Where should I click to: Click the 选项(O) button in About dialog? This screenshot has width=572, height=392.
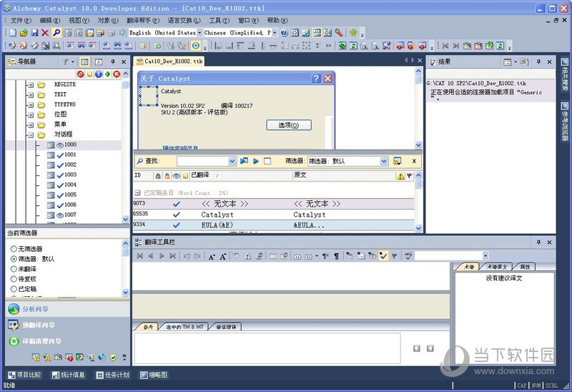click(x=289, y=125)
